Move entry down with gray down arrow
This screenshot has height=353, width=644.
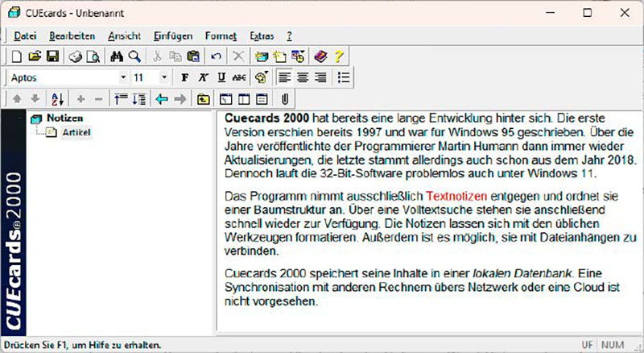[35, 99]
